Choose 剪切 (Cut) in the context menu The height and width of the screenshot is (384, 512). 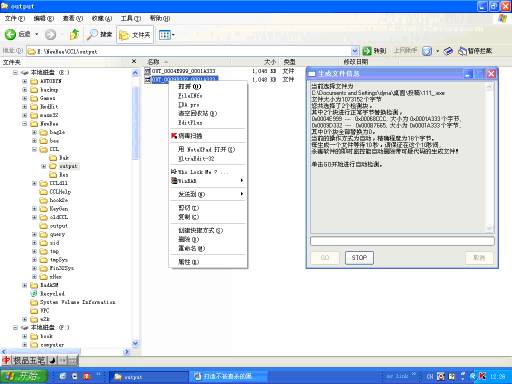[208, 208]
